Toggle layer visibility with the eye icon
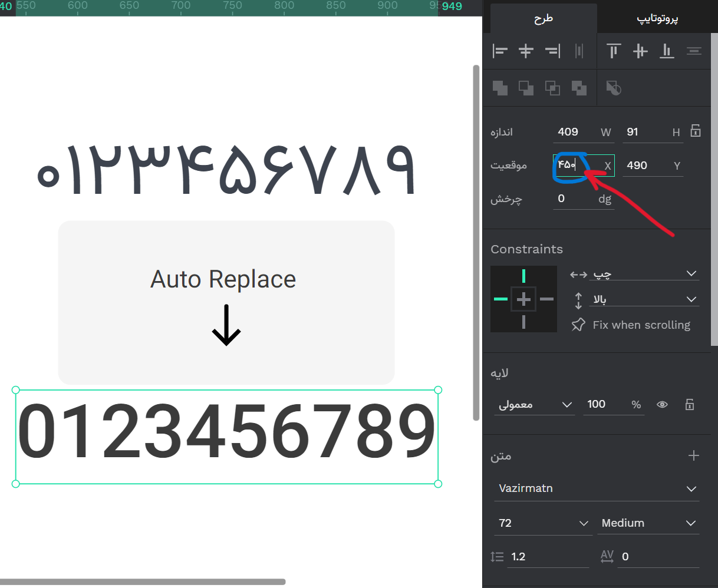 (662, 404)
